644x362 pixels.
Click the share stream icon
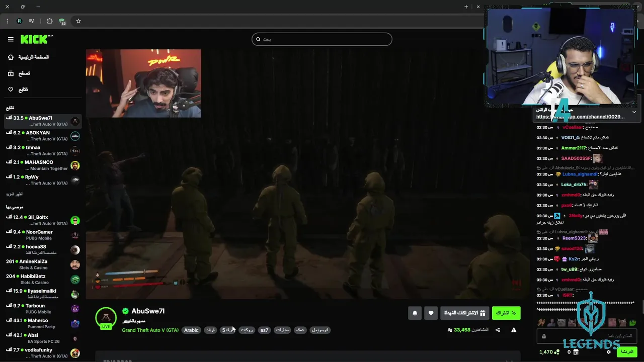(x=498, y=330)
